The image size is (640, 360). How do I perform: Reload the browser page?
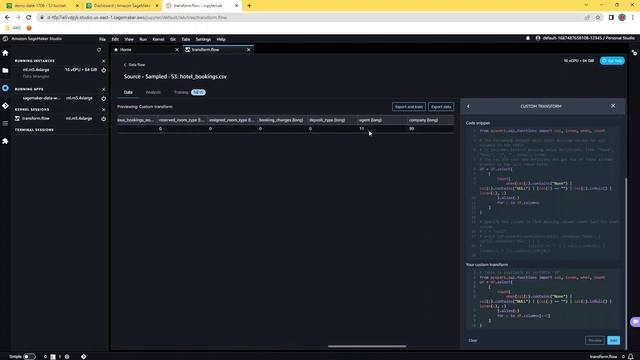pyautogui.click(x=29, y=18)
